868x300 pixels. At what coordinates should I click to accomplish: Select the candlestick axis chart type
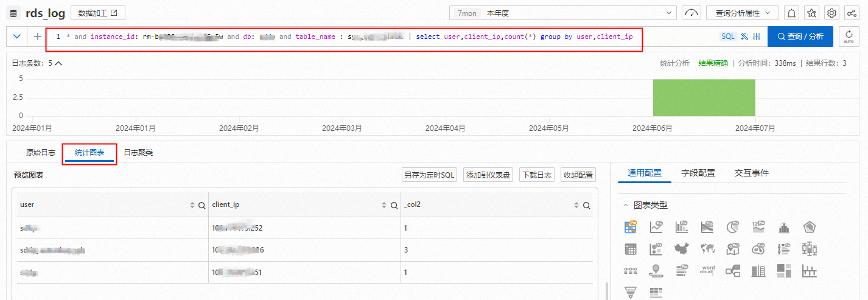pyautogui.click(x=810, y=271)
